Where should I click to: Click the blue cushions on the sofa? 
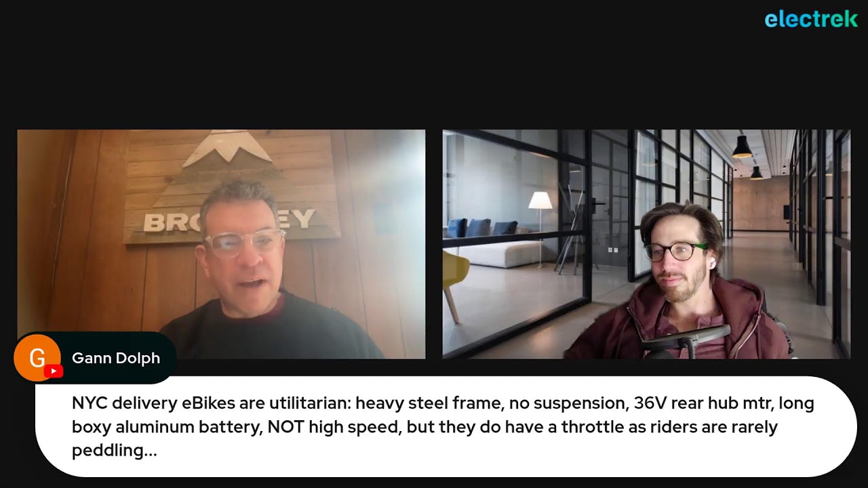tap(481, 228)
